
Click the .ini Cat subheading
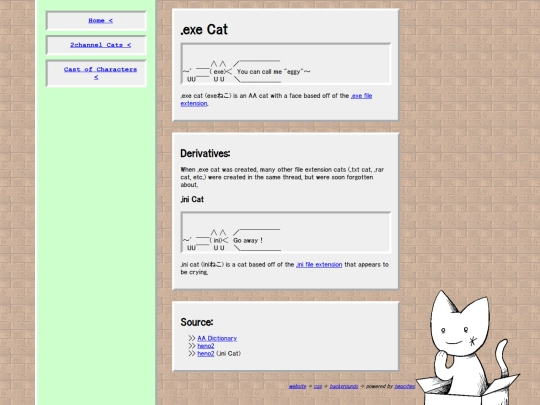tap(192, 199)
